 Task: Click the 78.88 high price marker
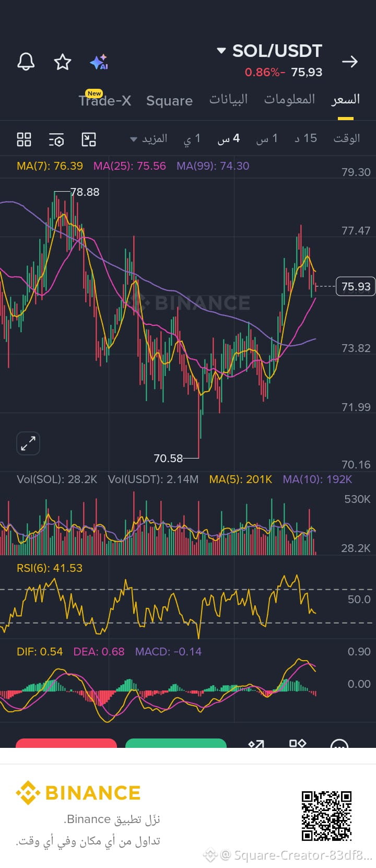85,192
